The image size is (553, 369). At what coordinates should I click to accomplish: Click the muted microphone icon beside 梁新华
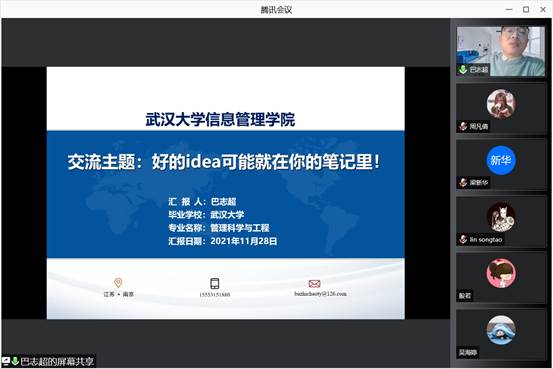coord(463,182)
